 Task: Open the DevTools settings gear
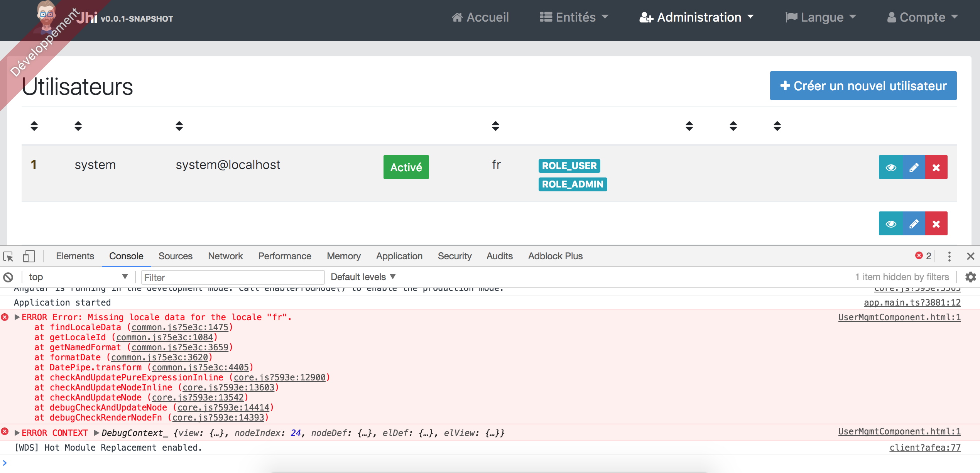[971, 277]
